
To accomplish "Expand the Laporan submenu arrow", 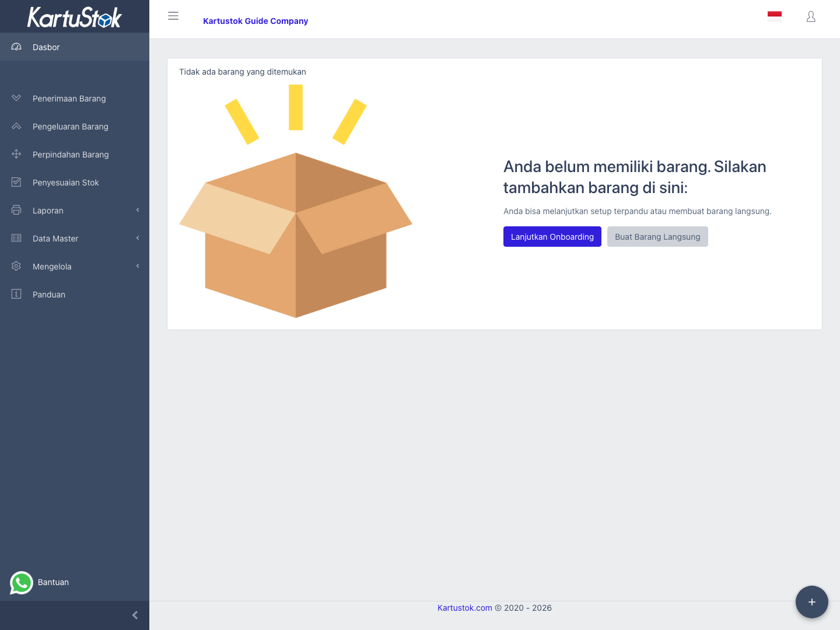I will [x=138, y=210].
